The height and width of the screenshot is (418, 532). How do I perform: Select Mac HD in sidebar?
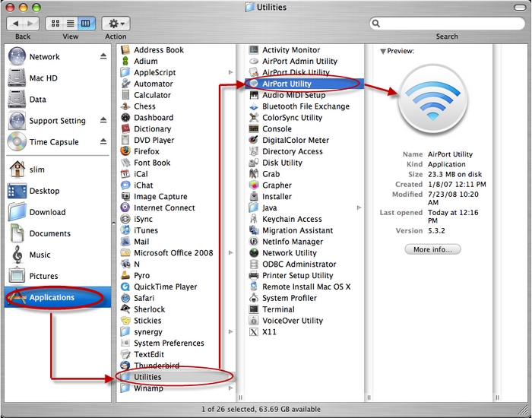tap(58, 78)
